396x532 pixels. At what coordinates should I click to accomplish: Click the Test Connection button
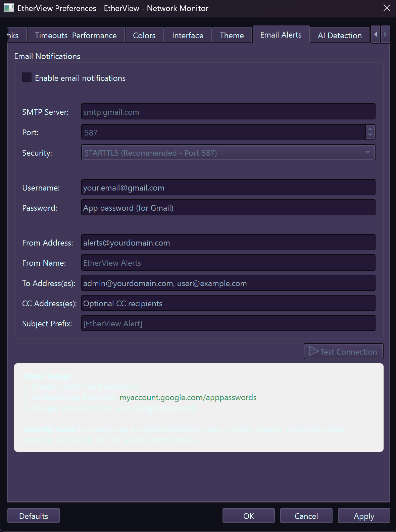tap(343, 351)
